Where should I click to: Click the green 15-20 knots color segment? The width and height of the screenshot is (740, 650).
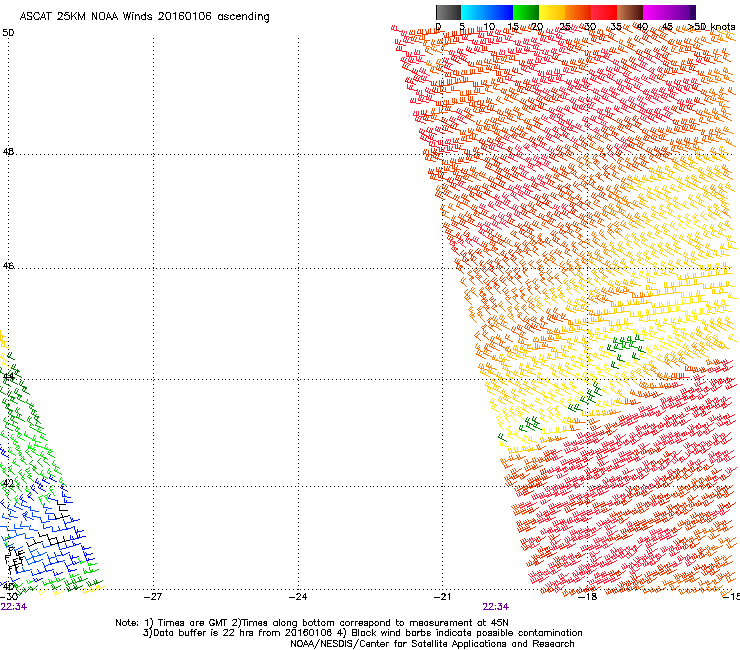pyautogui.click(x=526, y=12)
